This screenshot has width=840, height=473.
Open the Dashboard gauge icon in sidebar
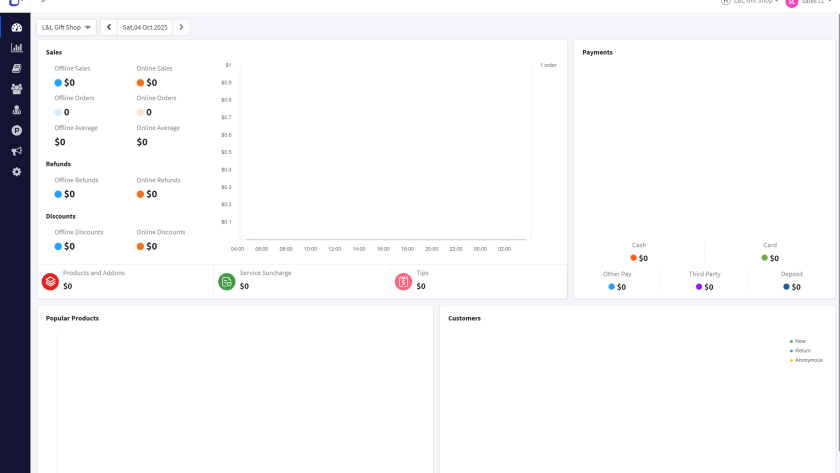[x=16, y=27]
